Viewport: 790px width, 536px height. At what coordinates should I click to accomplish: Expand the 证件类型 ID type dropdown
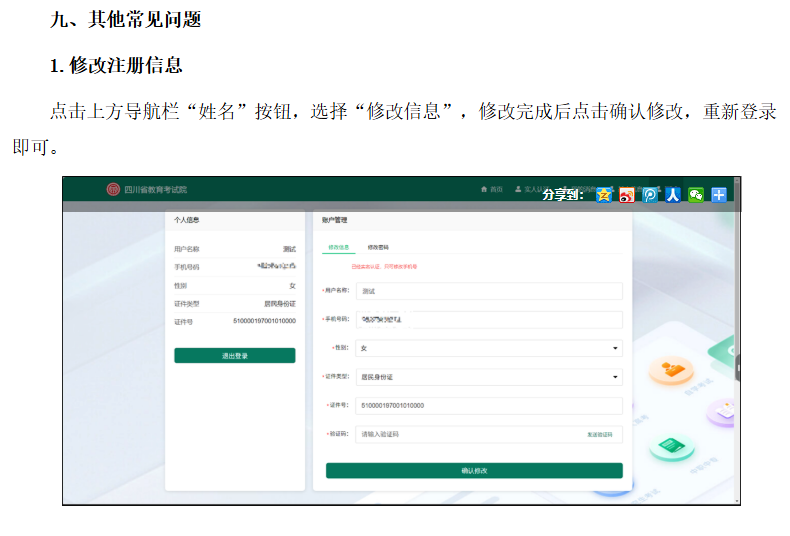pos(490,377)
